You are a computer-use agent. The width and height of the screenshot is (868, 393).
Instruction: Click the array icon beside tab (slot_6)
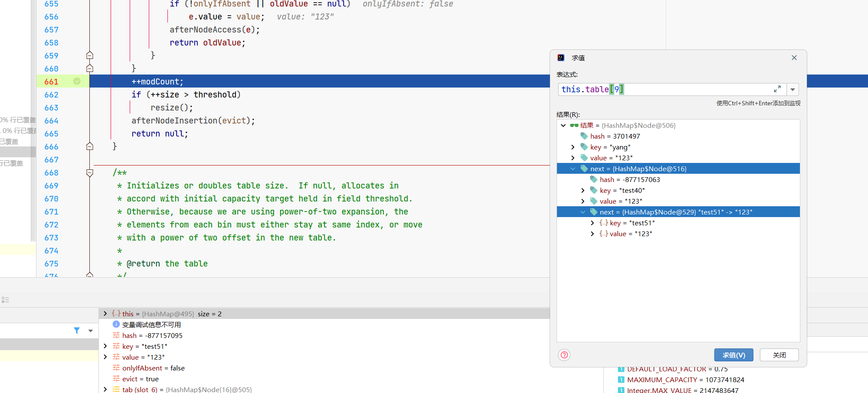(116, 390)
